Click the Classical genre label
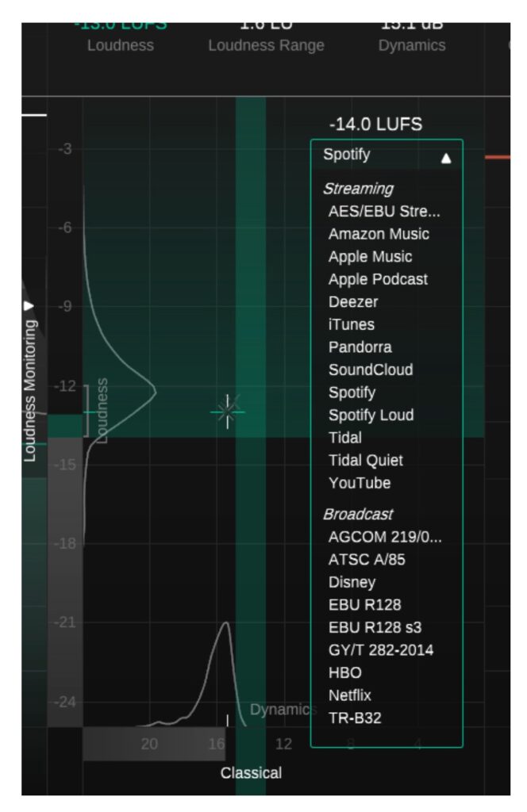Screen dimensions: 527x812 [251, 772]
